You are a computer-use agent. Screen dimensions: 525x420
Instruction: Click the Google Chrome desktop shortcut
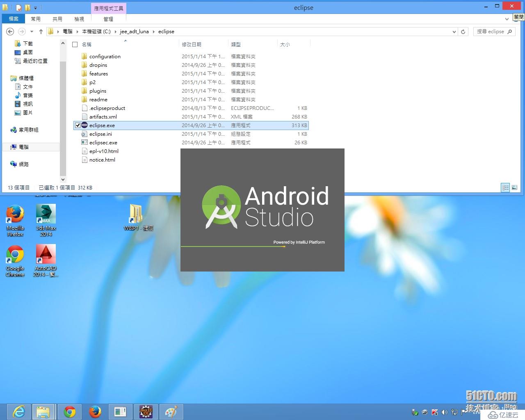(x=15, y=261)
